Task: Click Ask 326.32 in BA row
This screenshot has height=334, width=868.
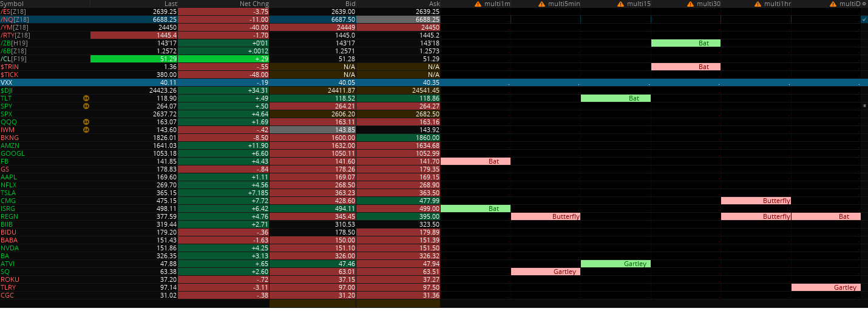Action: (x=398, y=256)
